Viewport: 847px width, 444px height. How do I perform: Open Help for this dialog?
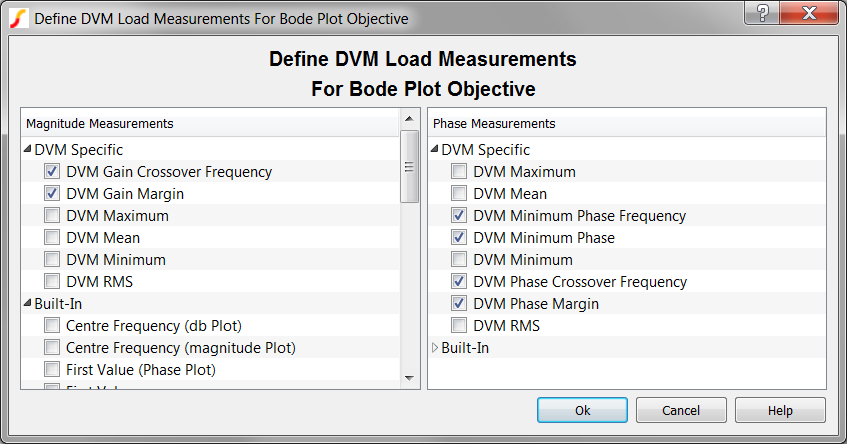780,411
